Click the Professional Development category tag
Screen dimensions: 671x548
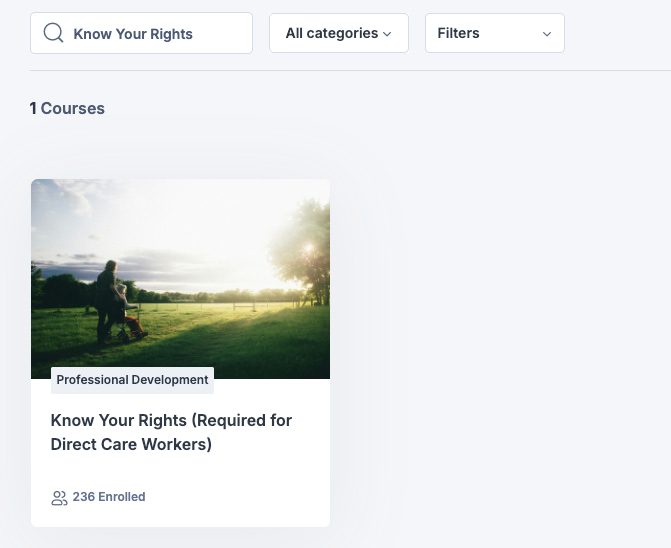click(x=132, y=380)
